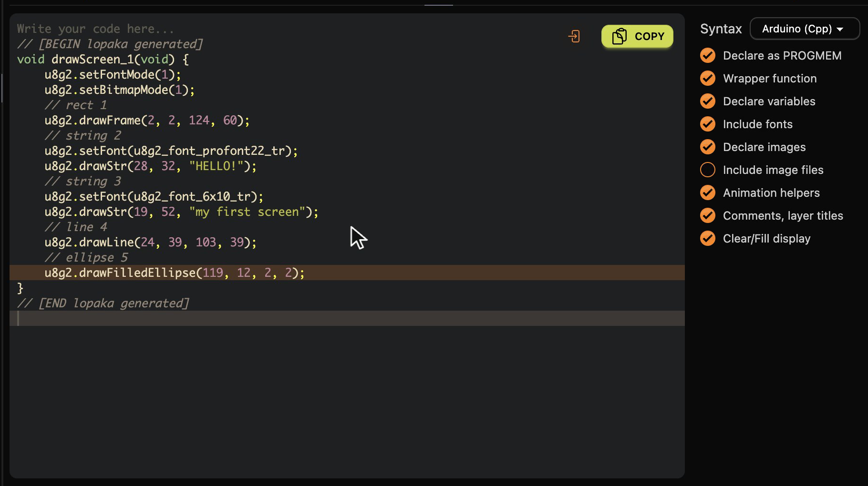Click the "// ellipse 5" comment
Viewport: 868px width, 486px height.
86,257
